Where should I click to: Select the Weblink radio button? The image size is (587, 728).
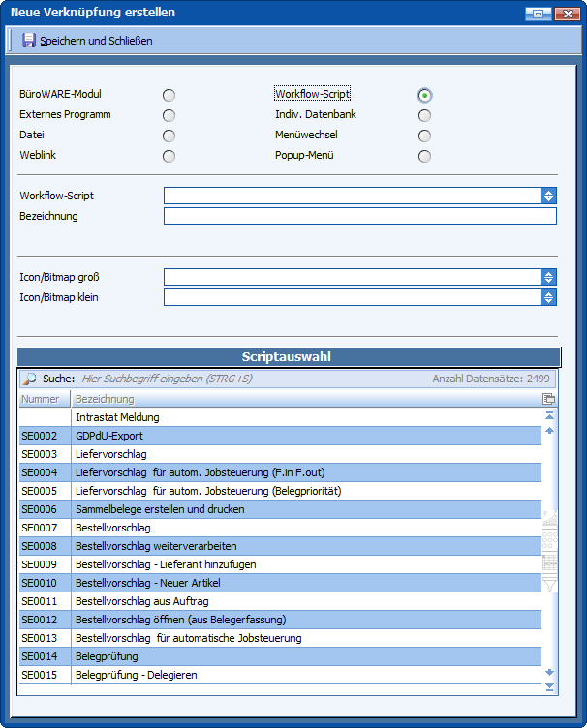170,156
